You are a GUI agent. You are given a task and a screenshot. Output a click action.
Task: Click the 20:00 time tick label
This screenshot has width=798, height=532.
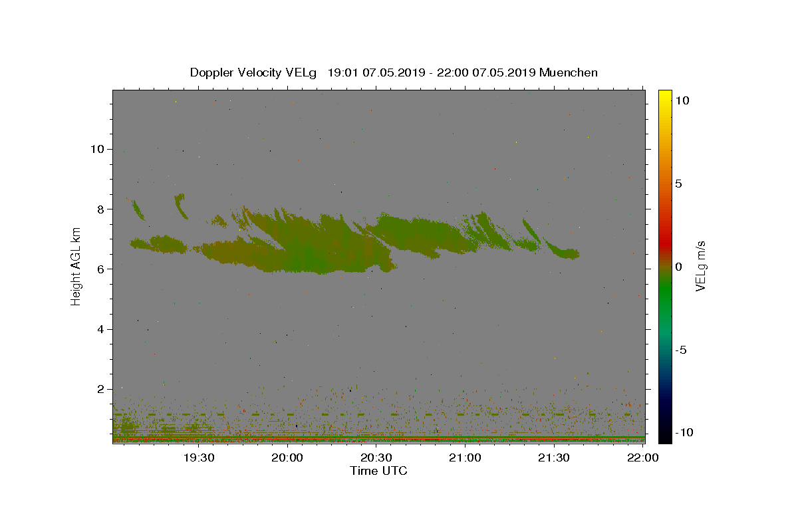pyautogui.click(x=288, y=458)
